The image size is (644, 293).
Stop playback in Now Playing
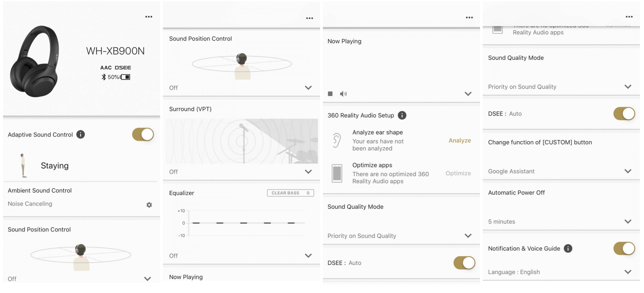pos(330,94)
